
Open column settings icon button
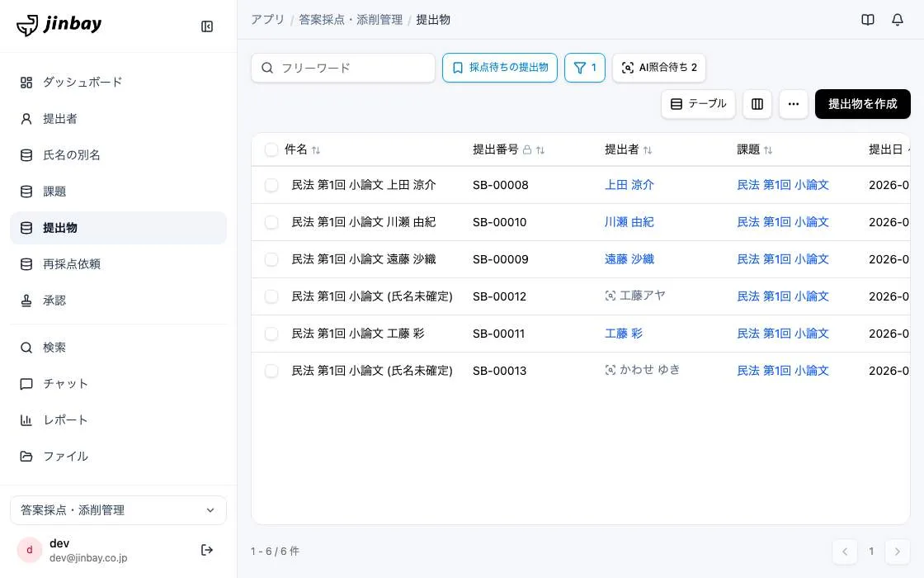coord(757,104)
